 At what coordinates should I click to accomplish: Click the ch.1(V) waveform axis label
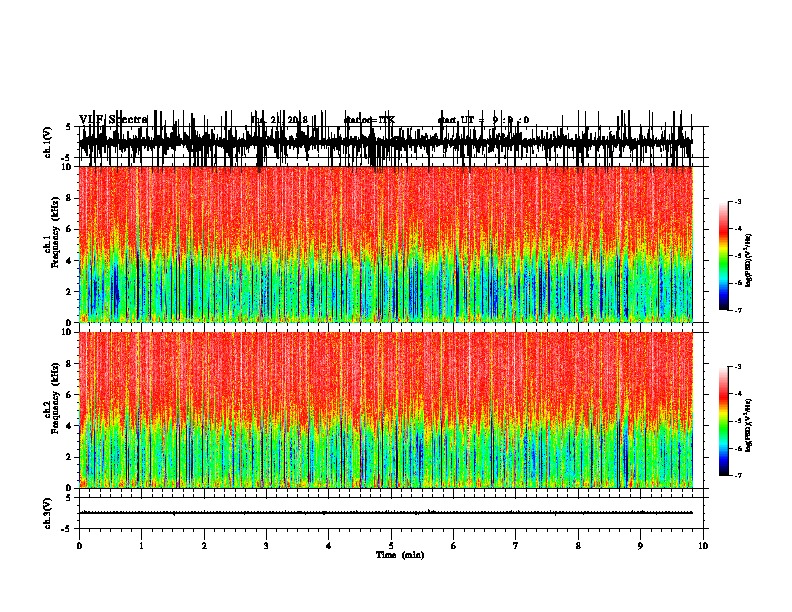(48, 142)
